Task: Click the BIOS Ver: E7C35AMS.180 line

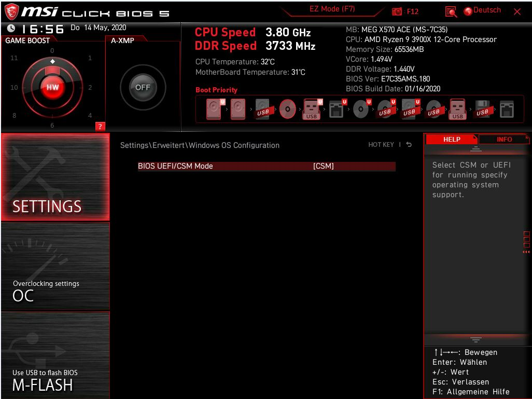Action: pos(388,79)
